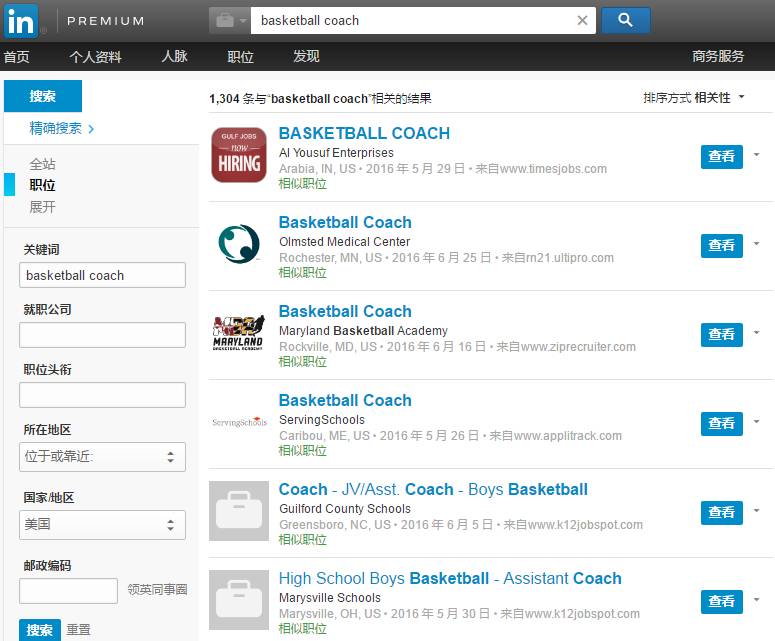Click the PREMIUM label in header
The height and width of the screenshot is (641, 775).
106,21
